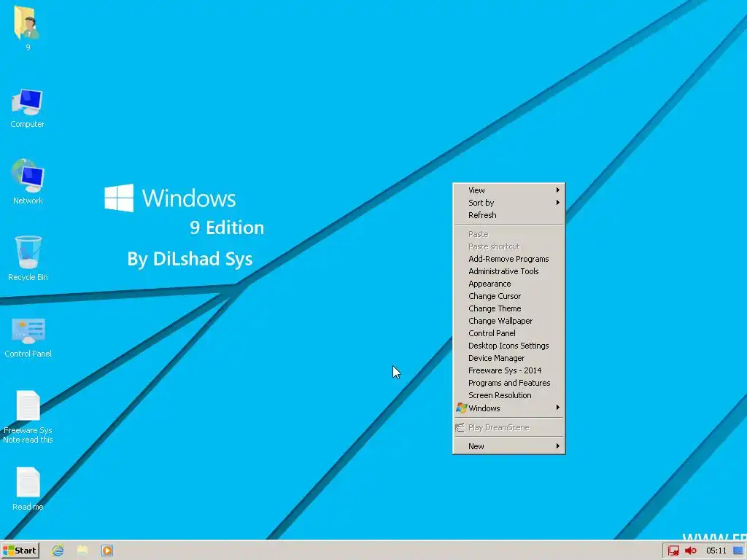The height and width of the screenshot is (560, 747).
Task: Click the 05:11 system clock
Action: tap(716, 551)
